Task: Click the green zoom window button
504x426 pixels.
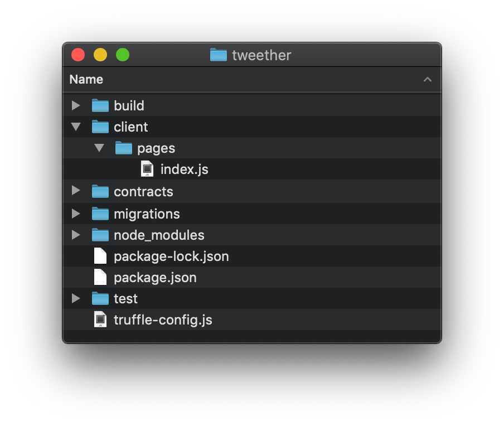Action: tap(123, 55)
